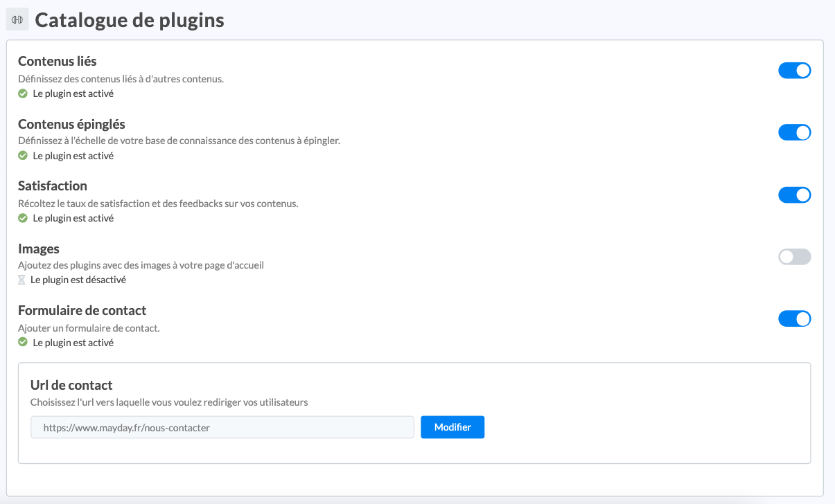Select the Contenus liés plugin heading
Screen dimensions: 835x504
click(x=58, y=62)
